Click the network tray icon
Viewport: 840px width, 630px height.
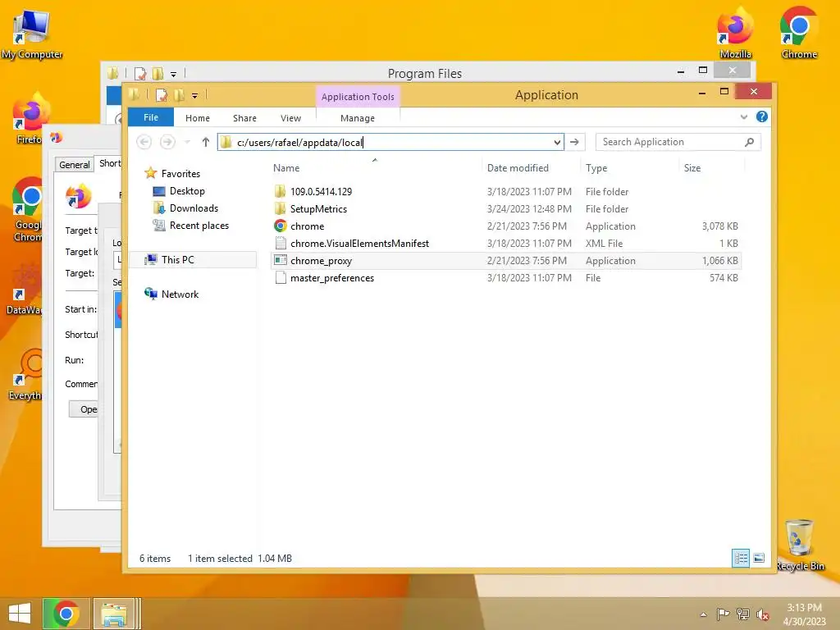click(x=742, y=614)
